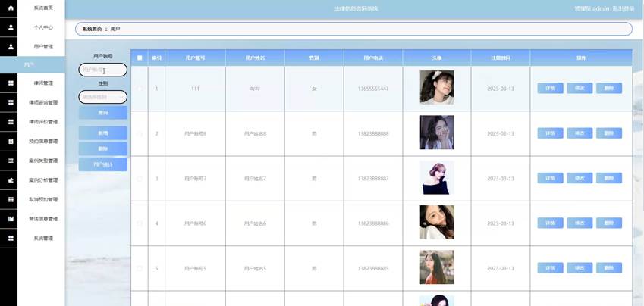Click 修改 button for row 1
Screen dimensions: 644x306
580,88
